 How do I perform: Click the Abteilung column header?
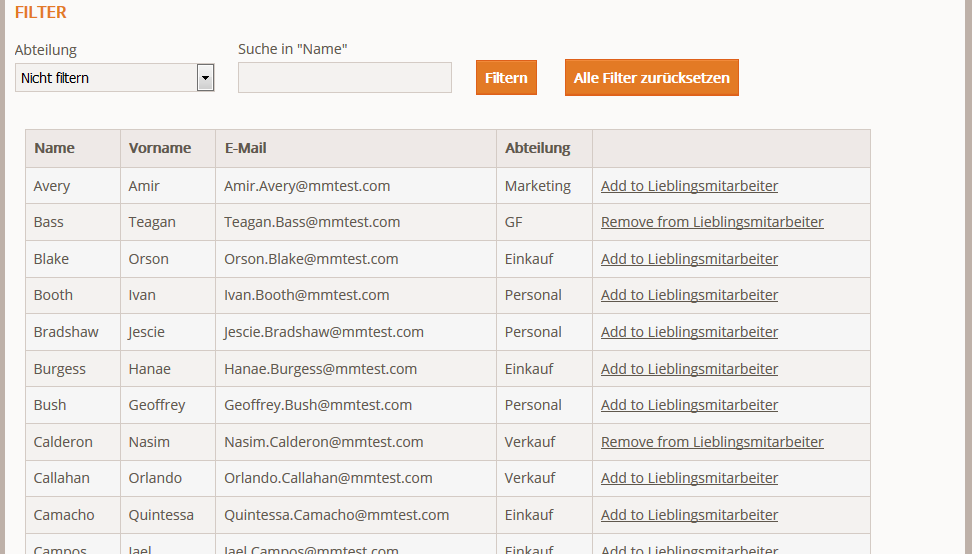pyautogui.click(x=537, y=148)
